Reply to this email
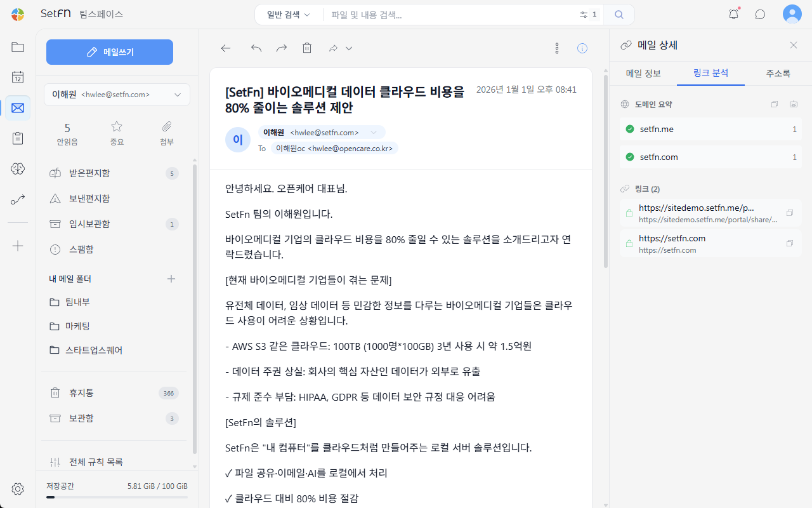 point(256,48)
